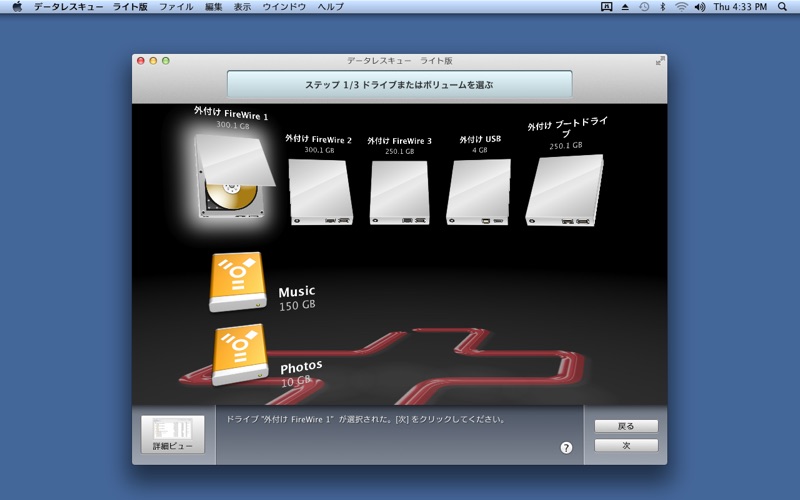Click the eject icon in menu bar
This screenshot has width=800, height=500.
pyautogui.click(x=625, y=7)
